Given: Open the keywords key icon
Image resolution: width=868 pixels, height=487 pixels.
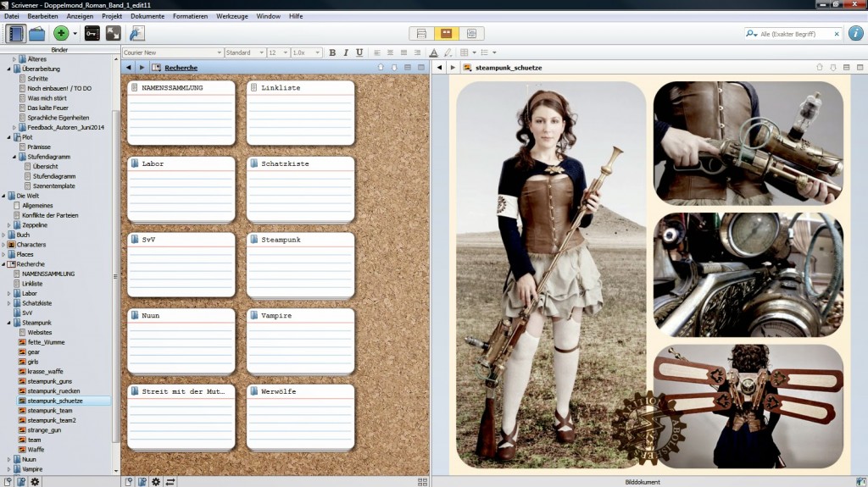Looking at the screenshot, I should click(92, 34).
